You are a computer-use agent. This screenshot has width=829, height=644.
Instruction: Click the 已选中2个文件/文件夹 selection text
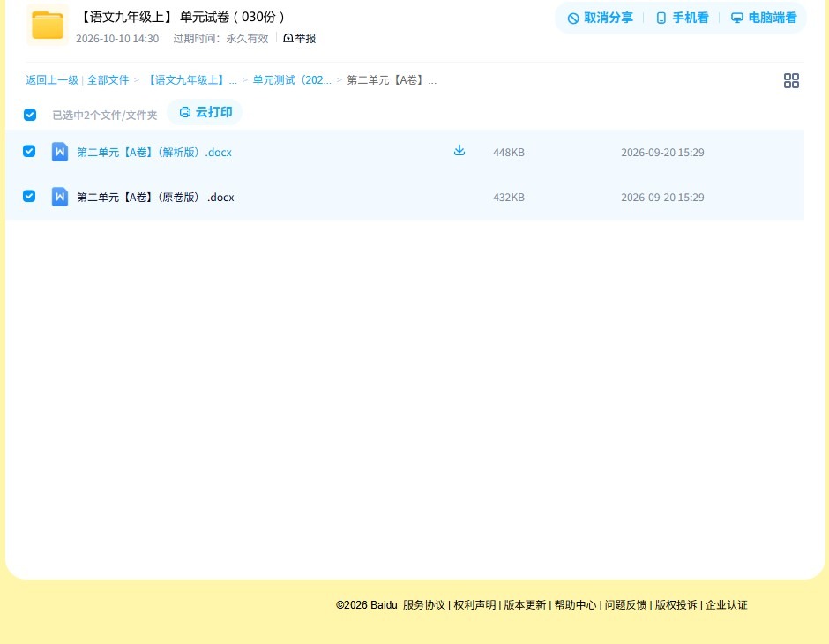pos(105,116)
